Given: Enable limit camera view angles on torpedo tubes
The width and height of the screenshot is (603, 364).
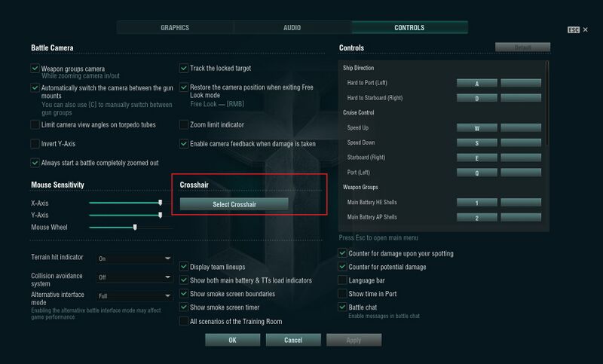Looking at the screenshot, I should pyautogui.click(x=35, y=124).
